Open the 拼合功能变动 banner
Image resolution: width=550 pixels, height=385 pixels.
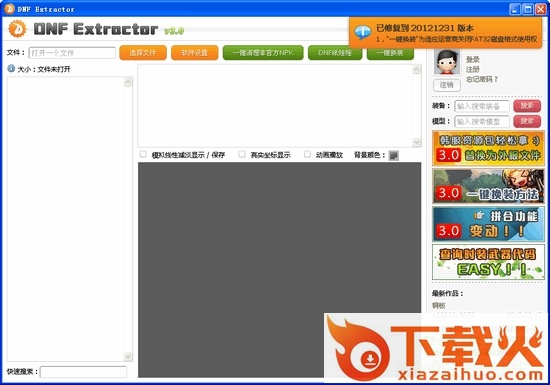(488, 224)
